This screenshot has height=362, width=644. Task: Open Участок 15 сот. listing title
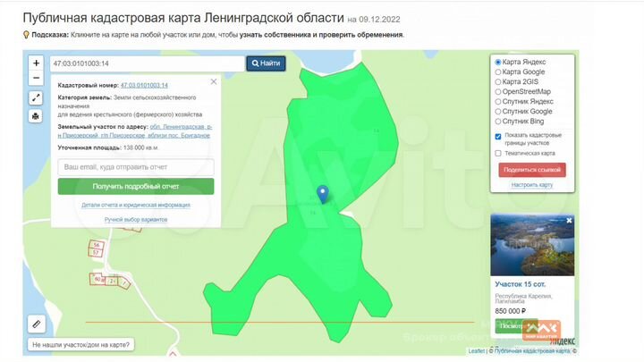[x=520, y=284]
